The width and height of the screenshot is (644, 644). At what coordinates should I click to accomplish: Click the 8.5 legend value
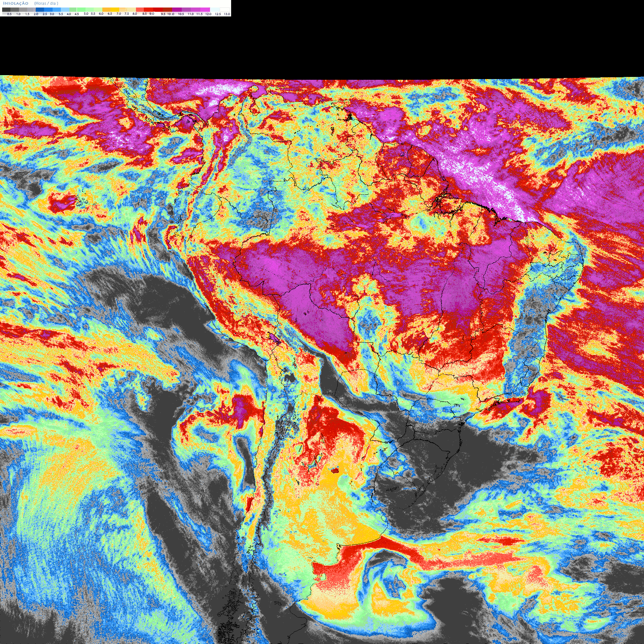point(145,14)
